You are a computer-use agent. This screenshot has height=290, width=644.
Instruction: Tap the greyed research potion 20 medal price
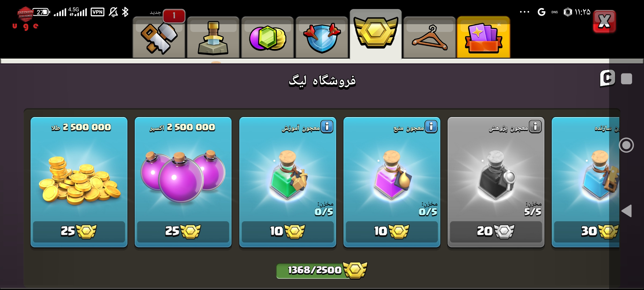(496, 231)
